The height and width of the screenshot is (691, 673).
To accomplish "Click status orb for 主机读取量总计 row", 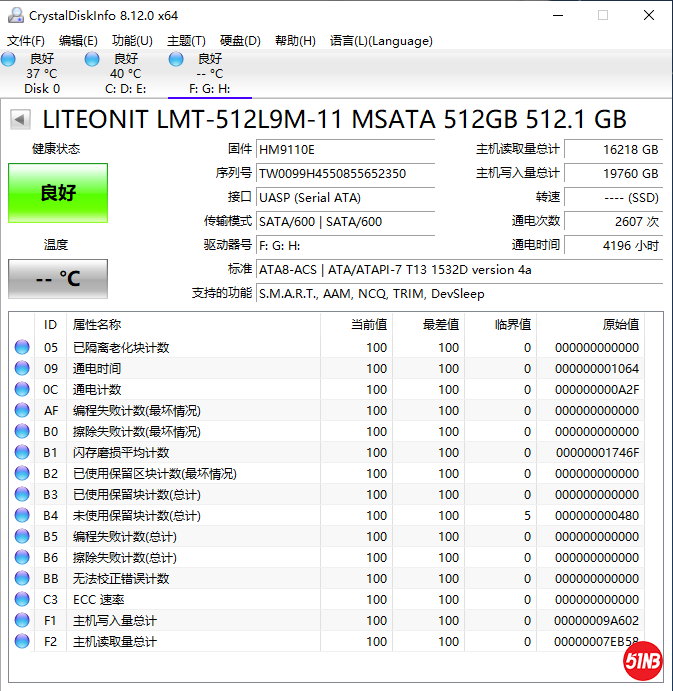I will click(22, 642).
